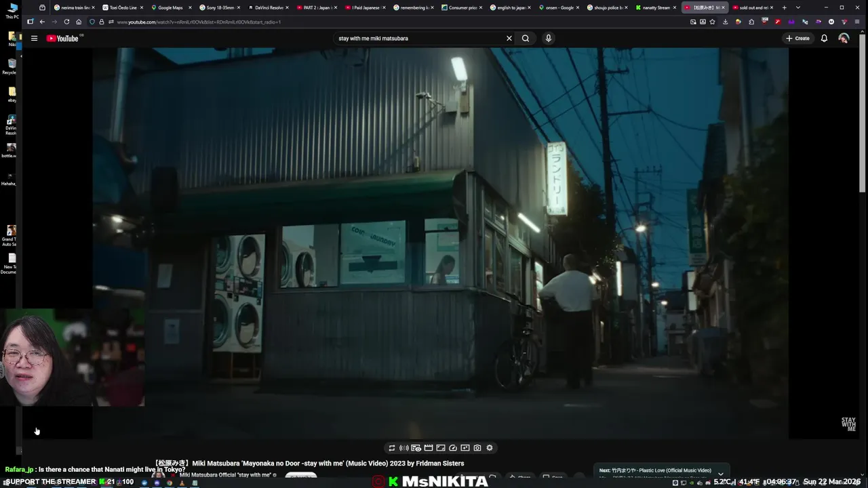Open the speed gauge control below the video
Screen dimensions: 868x488
pyautogui.click(x=453, y=448)
